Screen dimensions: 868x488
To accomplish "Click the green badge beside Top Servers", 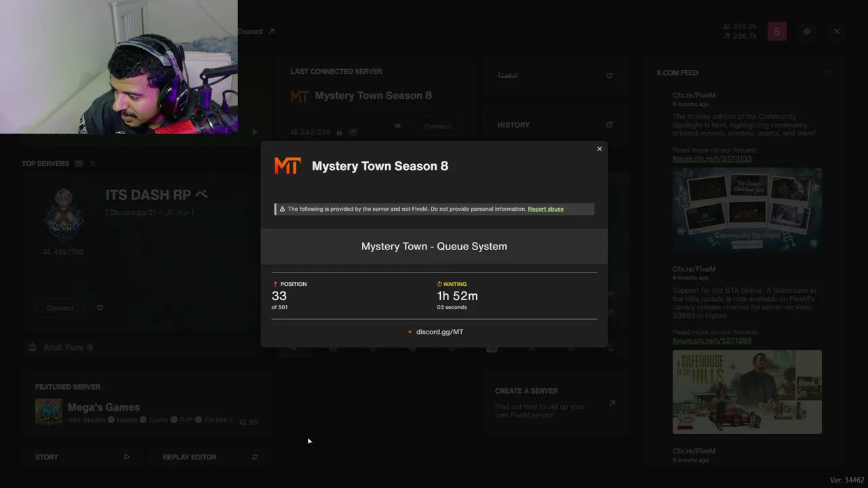I will (79, 163).
